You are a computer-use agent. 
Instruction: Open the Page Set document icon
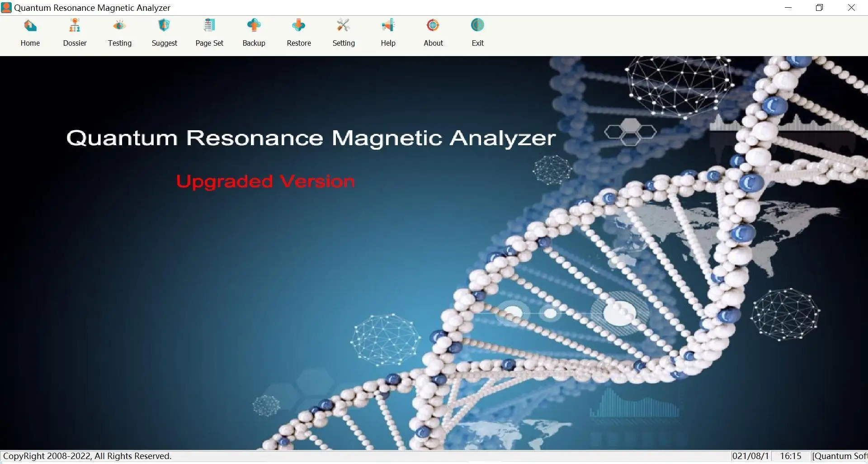pyautogui.click(x=209, y=25)
